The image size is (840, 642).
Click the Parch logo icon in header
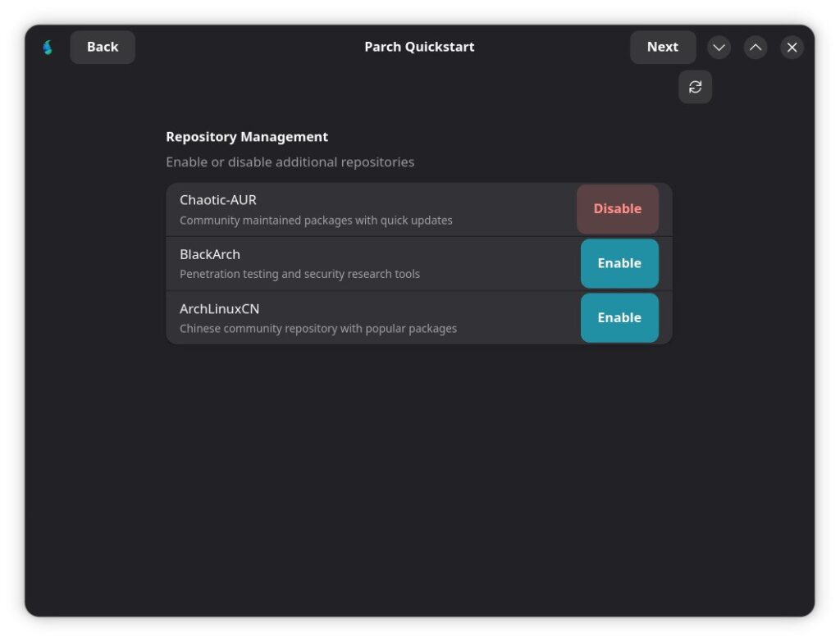pyautogui.click(x=48, y=48)
